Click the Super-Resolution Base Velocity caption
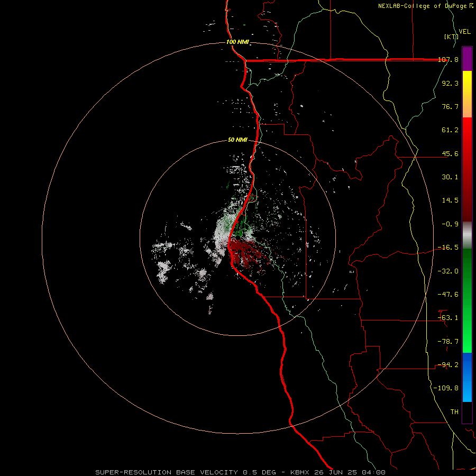 [241, 472]
